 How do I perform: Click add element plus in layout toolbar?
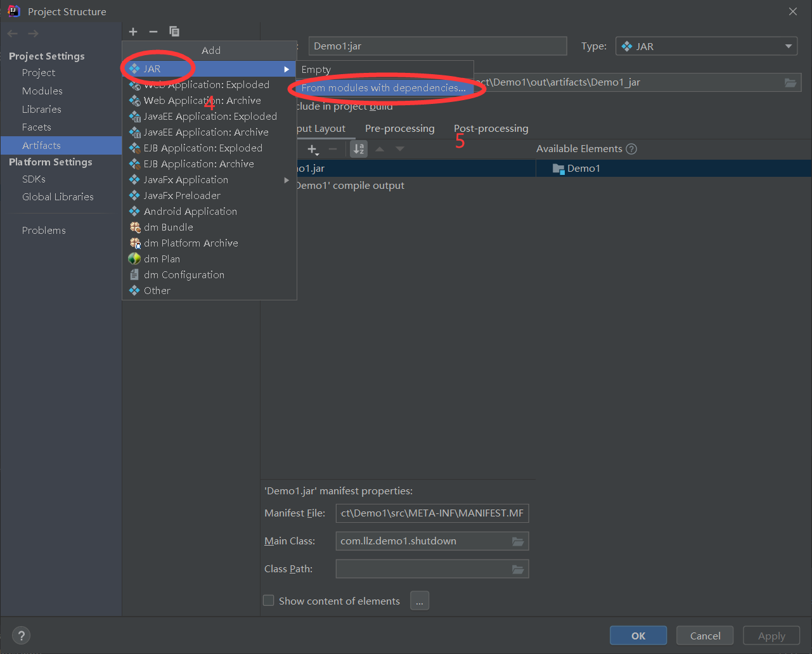coord(313,149)
